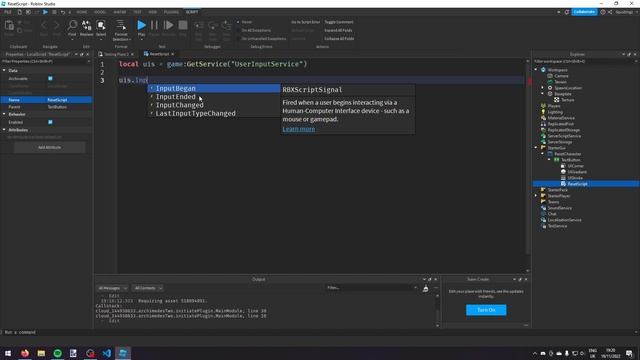Click the Add Attribute button
Viewport: 640px width, 360px height.
(49, 147)
